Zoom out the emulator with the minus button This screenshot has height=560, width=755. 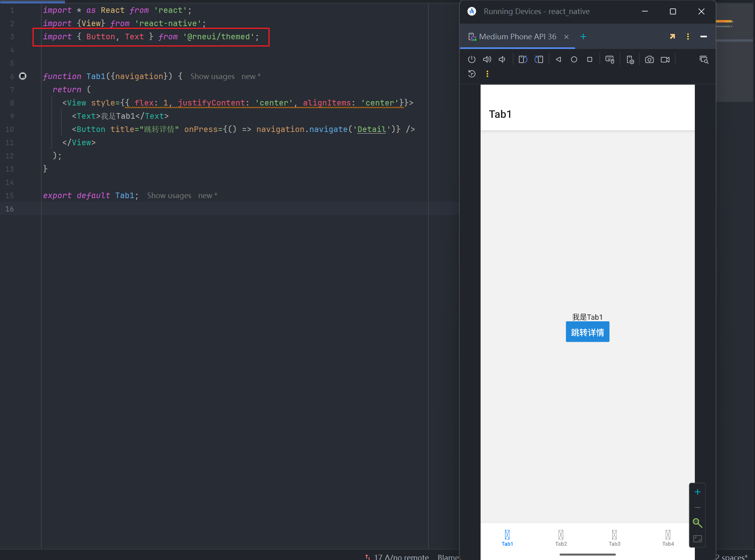(x=698, y=507)
